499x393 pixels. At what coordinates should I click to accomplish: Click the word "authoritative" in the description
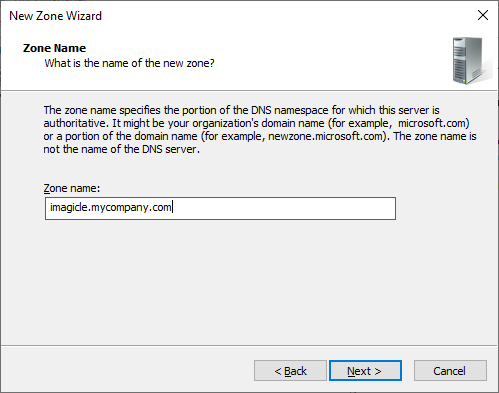[75, 123]
